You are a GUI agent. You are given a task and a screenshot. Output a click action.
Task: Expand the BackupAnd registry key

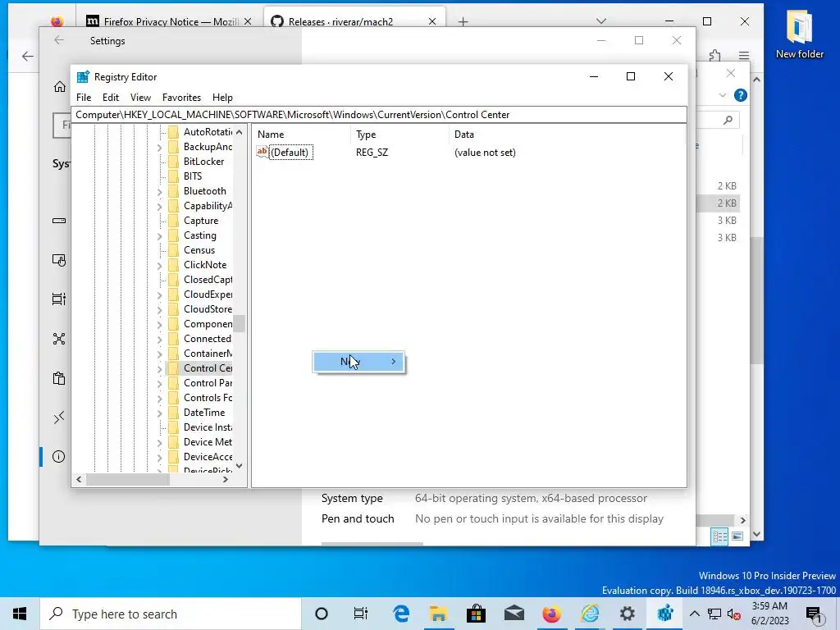pyautogui.click(x=160, y=148)
